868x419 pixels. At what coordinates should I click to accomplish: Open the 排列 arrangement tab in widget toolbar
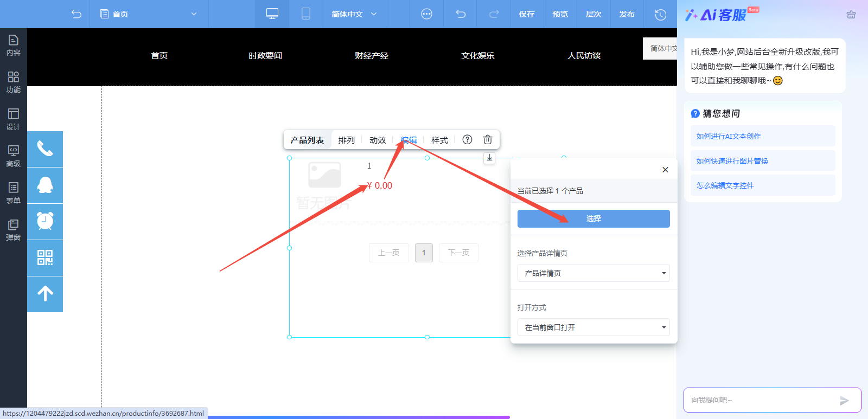[346, 140]
